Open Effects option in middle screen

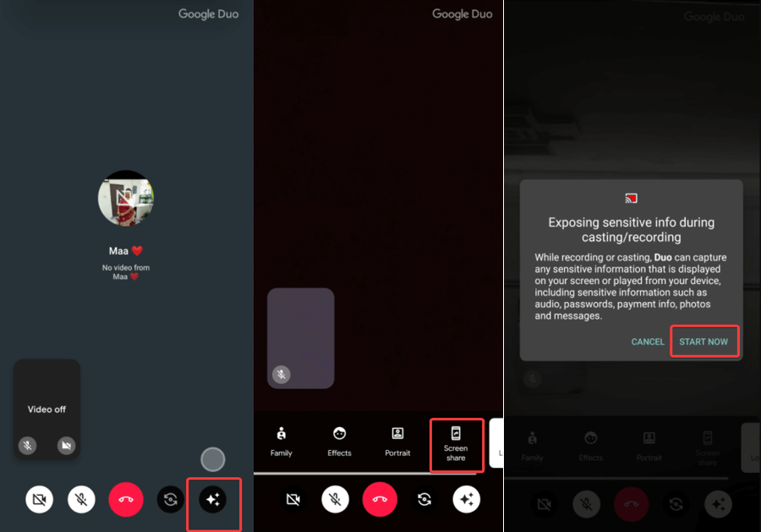(x=339, y=442)
